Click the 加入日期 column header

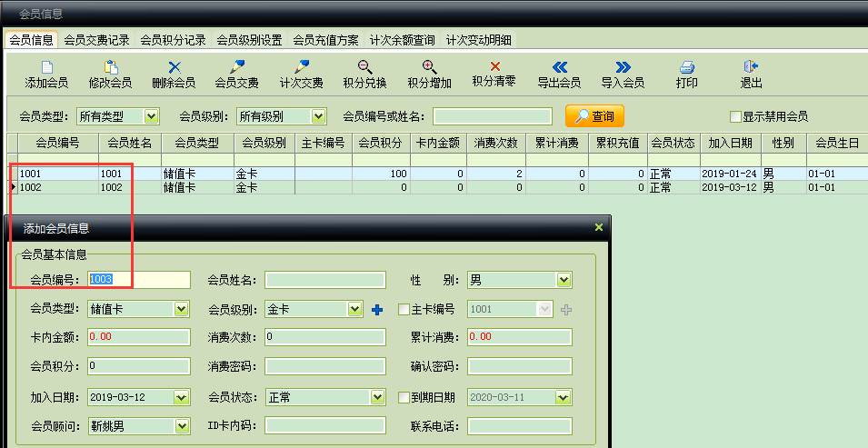(731, 144)
